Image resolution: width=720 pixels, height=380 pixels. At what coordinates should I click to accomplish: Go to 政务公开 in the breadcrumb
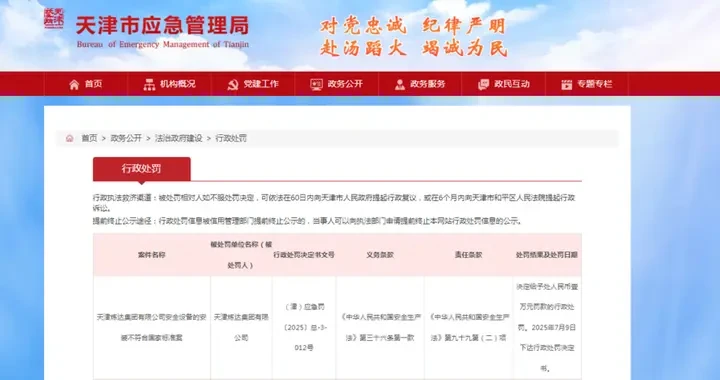(126, 138)
